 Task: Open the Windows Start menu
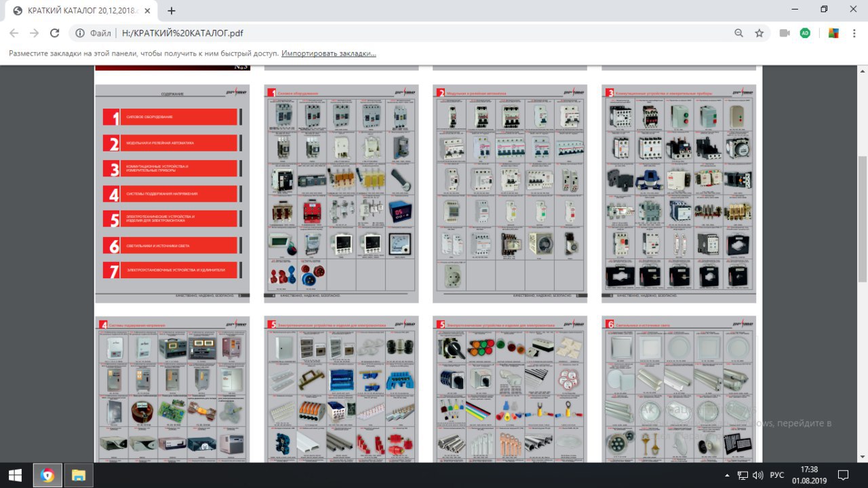point(15,474)
